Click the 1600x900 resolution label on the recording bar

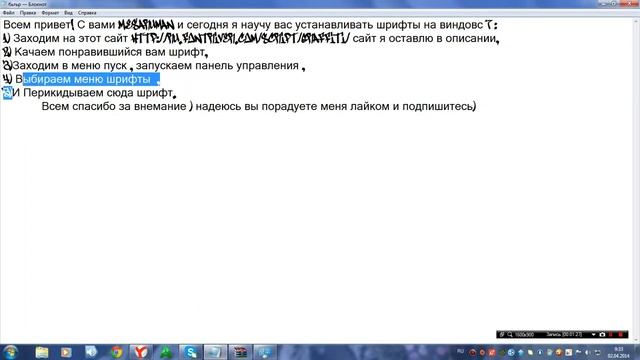point(524,334)
